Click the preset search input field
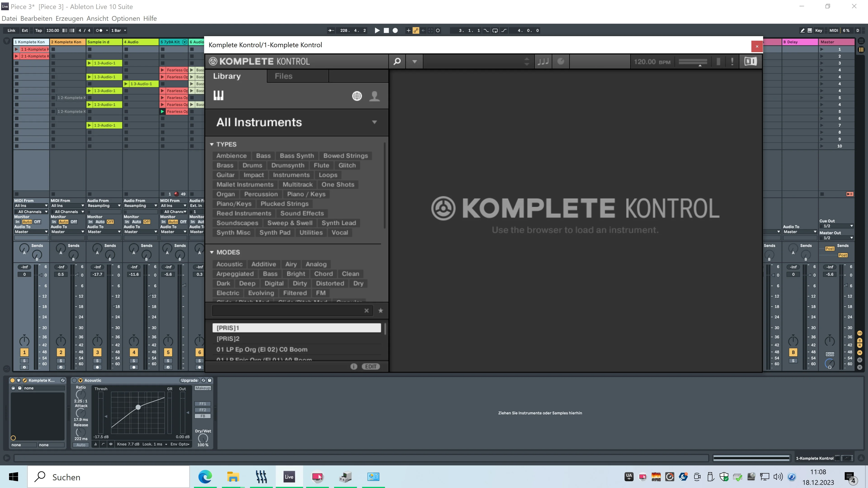This screenshot has width=868, height=488. [288, 310]
